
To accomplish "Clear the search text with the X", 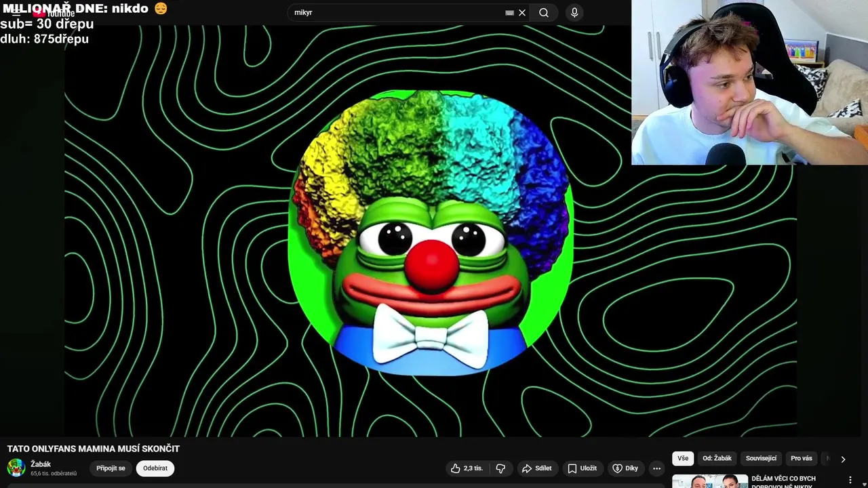I will click(x=522, y=12).
